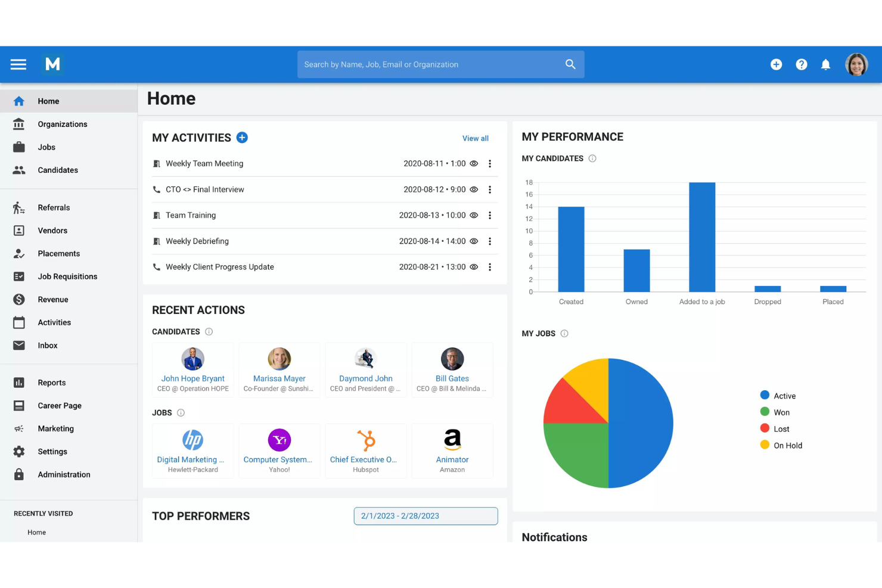The image size is (882, 588).
Task: Go to Candidates in the sidebar
Action: click(57, 170)
